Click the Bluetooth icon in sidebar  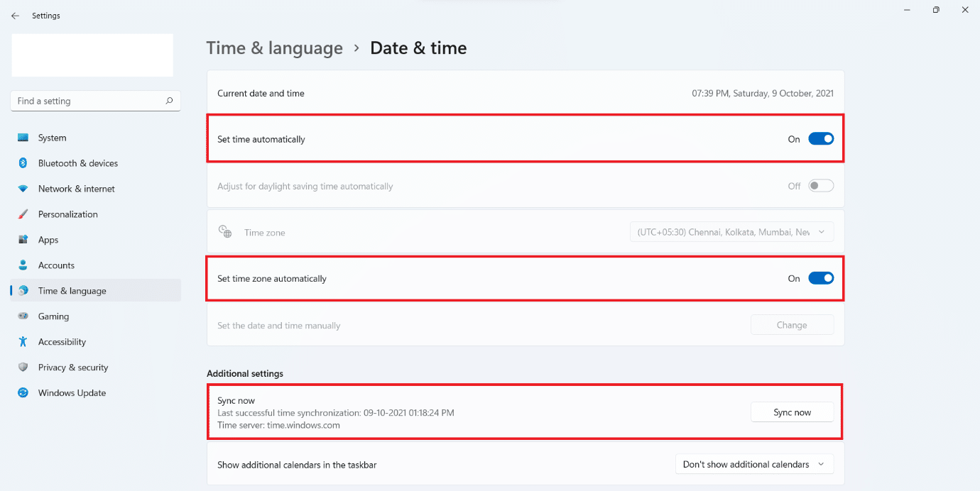23,163
